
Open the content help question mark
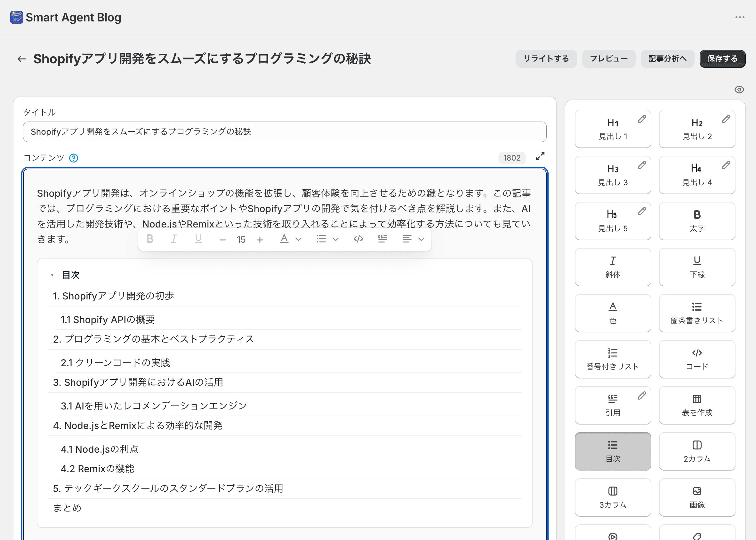[74, 158]
